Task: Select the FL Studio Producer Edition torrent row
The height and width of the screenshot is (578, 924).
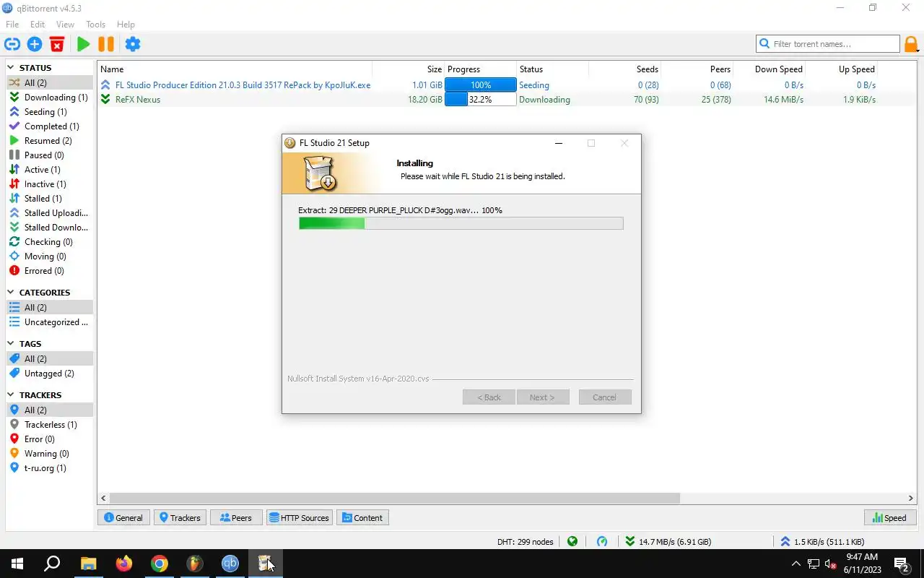Action: 507,85
